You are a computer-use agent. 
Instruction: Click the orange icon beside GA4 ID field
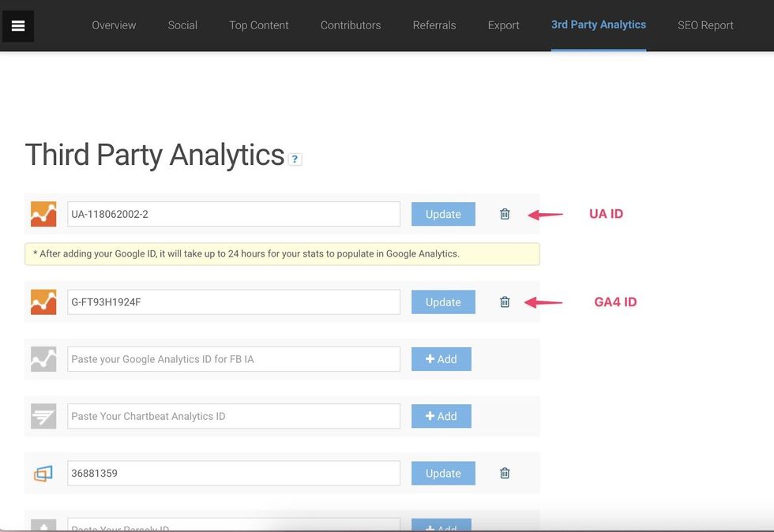(43, 302)
